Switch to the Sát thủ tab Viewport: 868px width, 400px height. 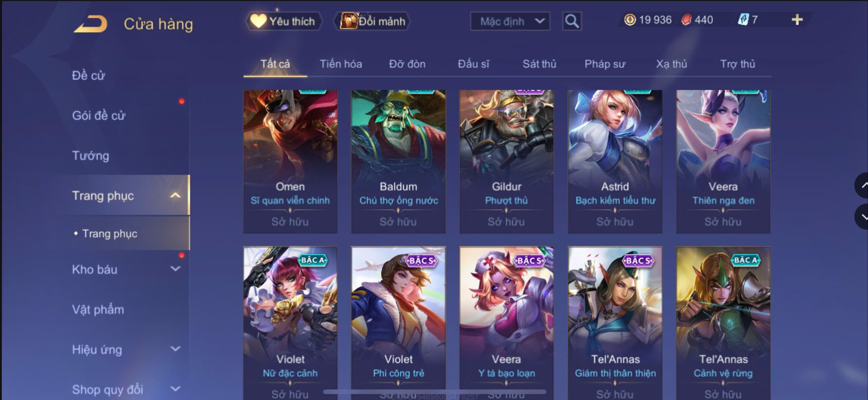click(x=539, y=64)
